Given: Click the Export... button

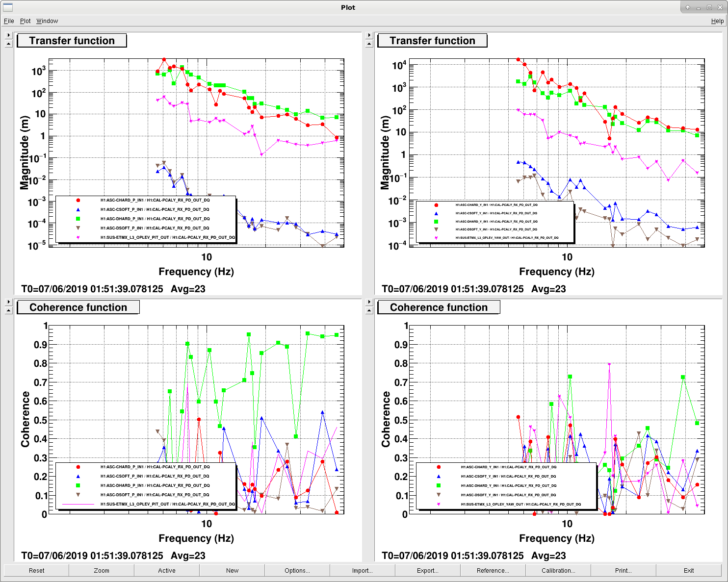Looking at the screenshot, I should point(428,570).
